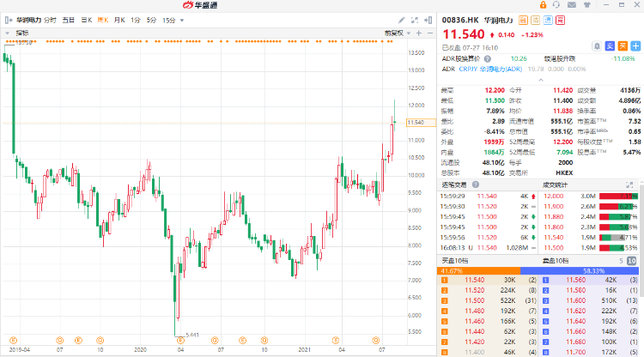This screenshot has width=644, height=357.
Task: Open customer service headset icon
Action: 556,5
